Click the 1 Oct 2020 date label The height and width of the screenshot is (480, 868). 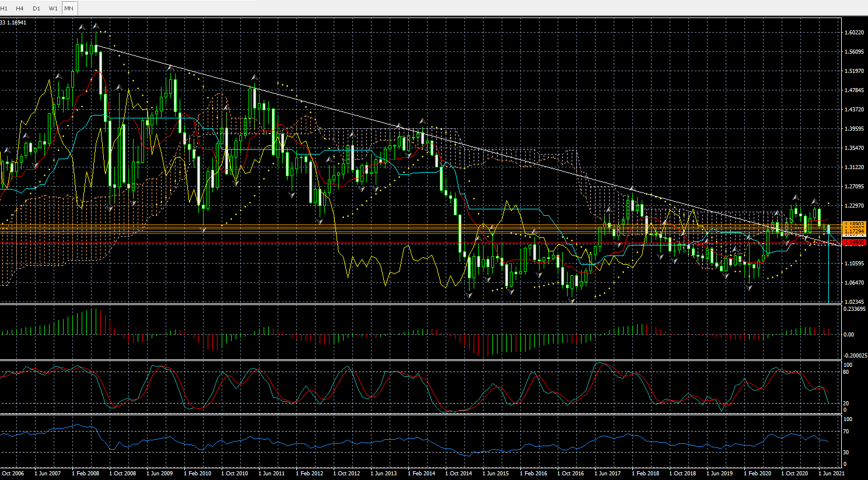point(794,474)
